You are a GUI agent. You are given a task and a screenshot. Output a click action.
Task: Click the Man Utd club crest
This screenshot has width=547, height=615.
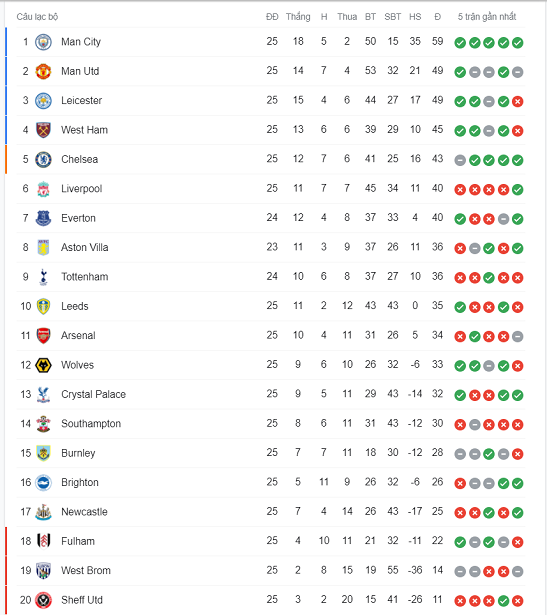[x=43, y=71]
